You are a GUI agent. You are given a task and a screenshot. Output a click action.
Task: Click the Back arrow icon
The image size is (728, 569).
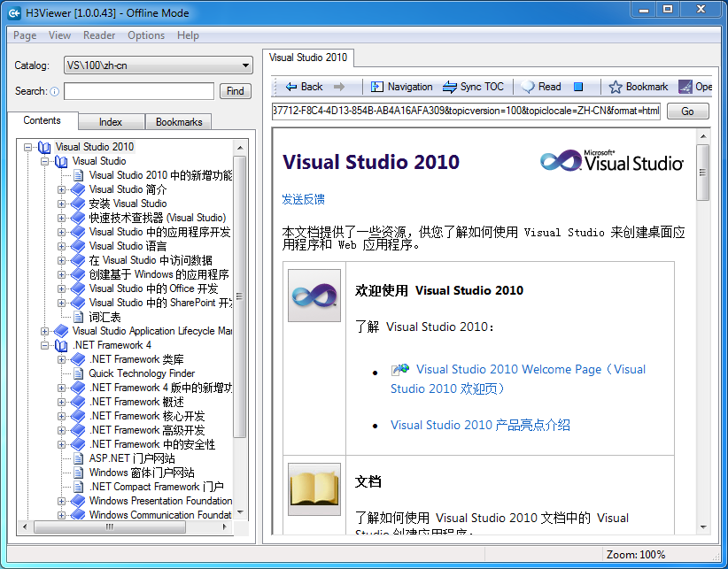click(x=291, y=87)
